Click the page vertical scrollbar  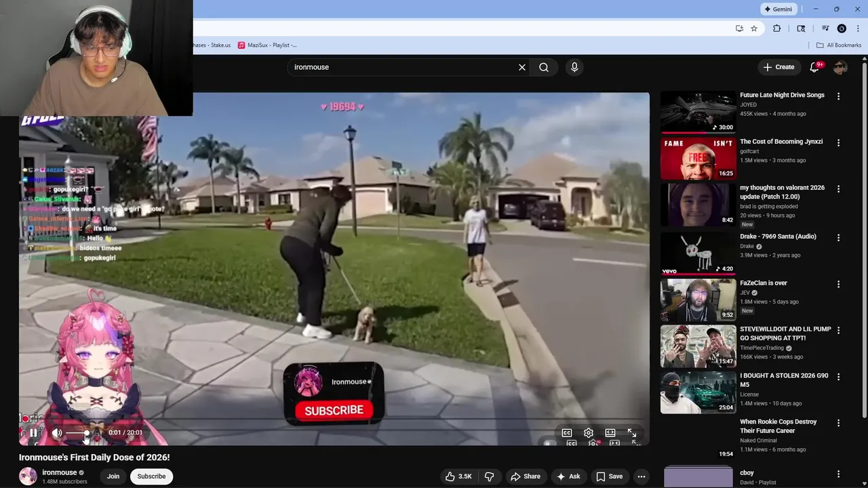coord(864,241)
